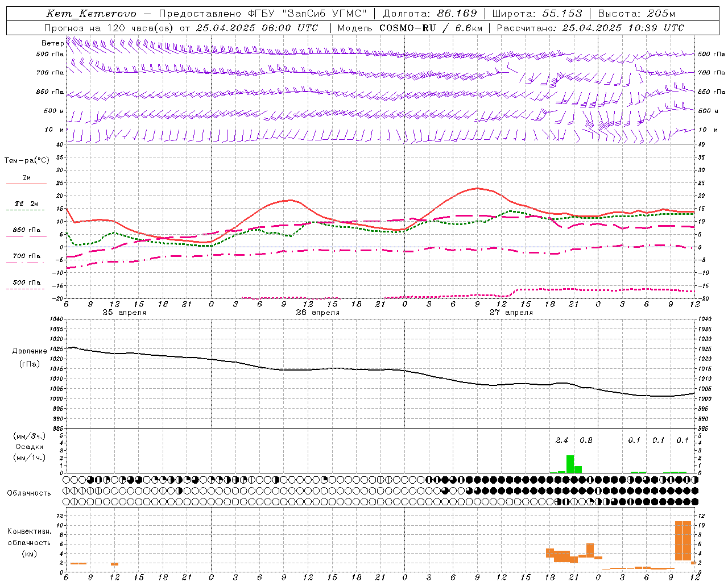Screen dimensions: 728x582
Task: Click the 'Давление' pressure panel label
Action: tap(30, 351)
